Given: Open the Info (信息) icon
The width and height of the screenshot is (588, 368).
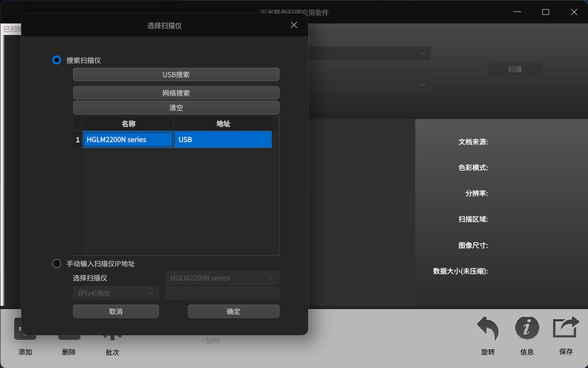Looking at the screenshot, I should point(527,328).
